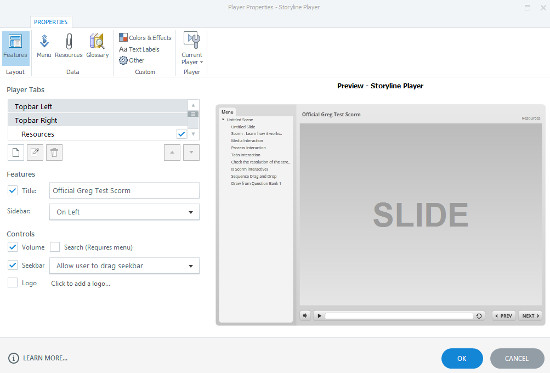Click the preview title 'Official Greg Test Scorm'
Viewport: 550px width, 373px height.
pos(331,114)
